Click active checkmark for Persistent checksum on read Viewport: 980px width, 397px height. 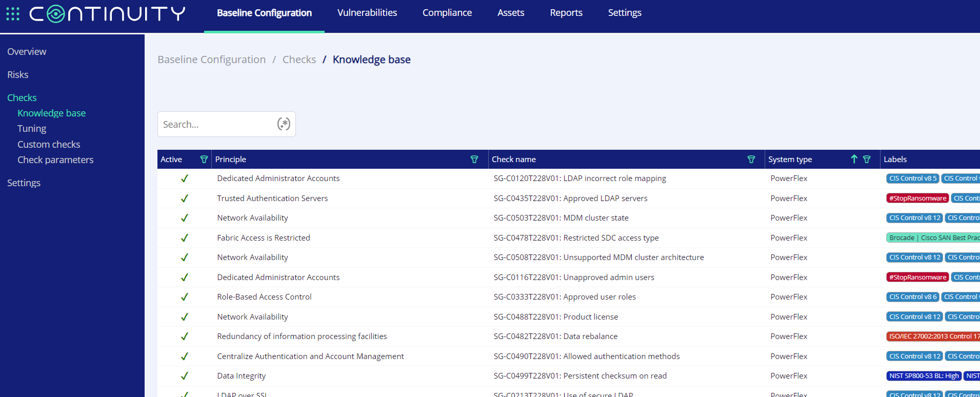tap(185, 376)
